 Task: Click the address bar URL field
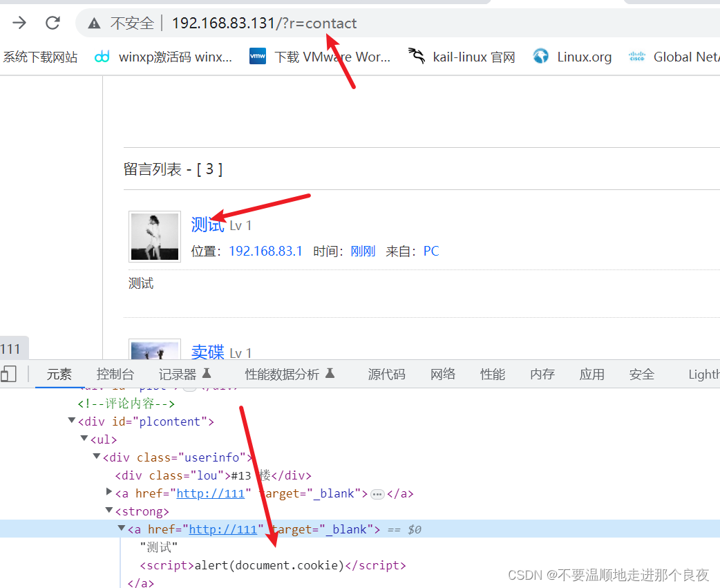397,23
